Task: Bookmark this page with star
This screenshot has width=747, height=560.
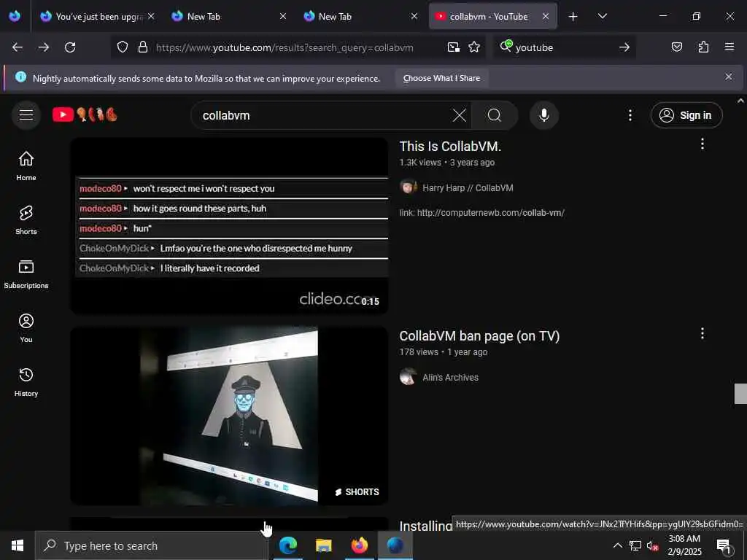Action: point(474,47)
